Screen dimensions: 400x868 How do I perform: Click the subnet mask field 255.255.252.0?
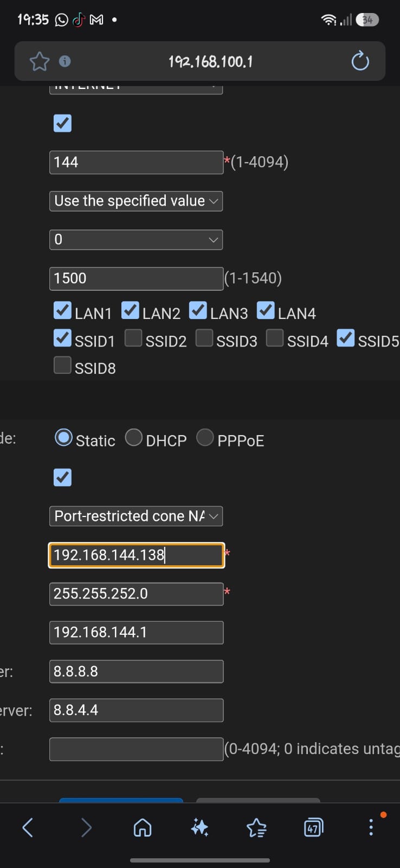136,593
